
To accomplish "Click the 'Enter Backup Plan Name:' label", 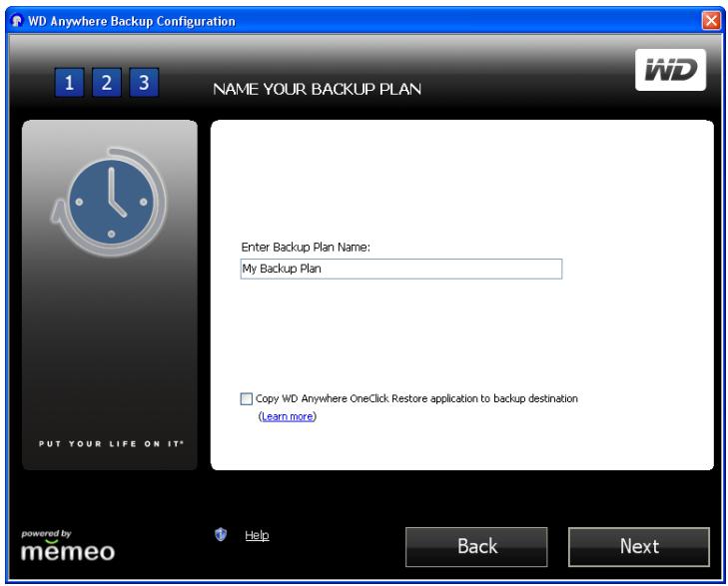I will 306,248.
